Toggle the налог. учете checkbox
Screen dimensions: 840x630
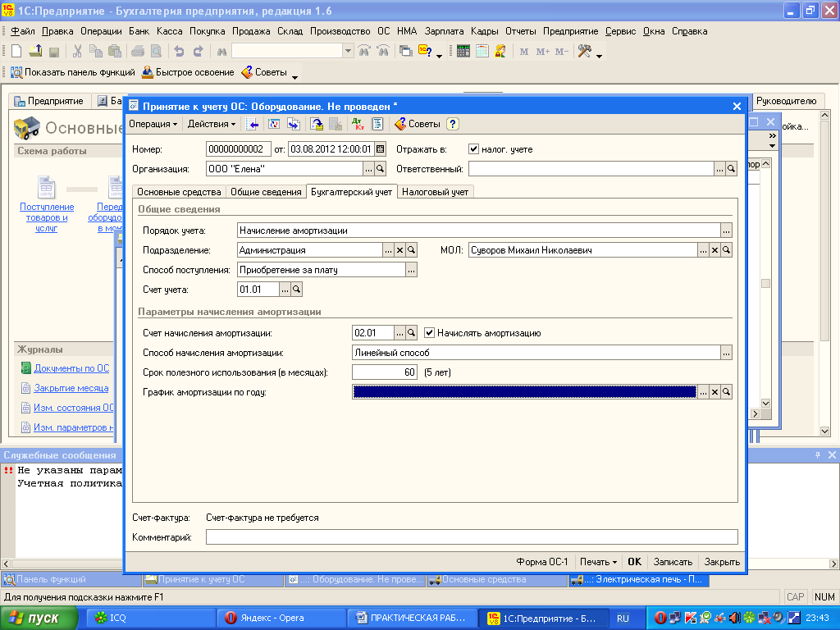473,149
